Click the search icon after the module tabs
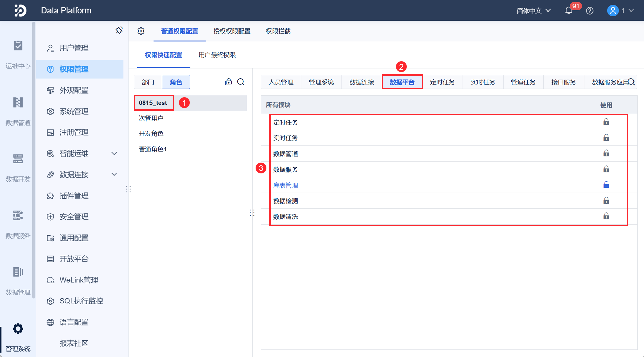Viewport: 644px width, 357px height. (x=631, y=82)
